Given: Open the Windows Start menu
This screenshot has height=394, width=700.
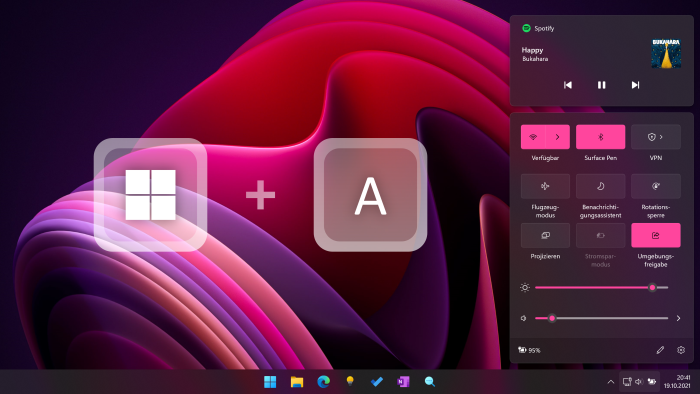Looking at the screenshot, I should [x=270, y=382].
